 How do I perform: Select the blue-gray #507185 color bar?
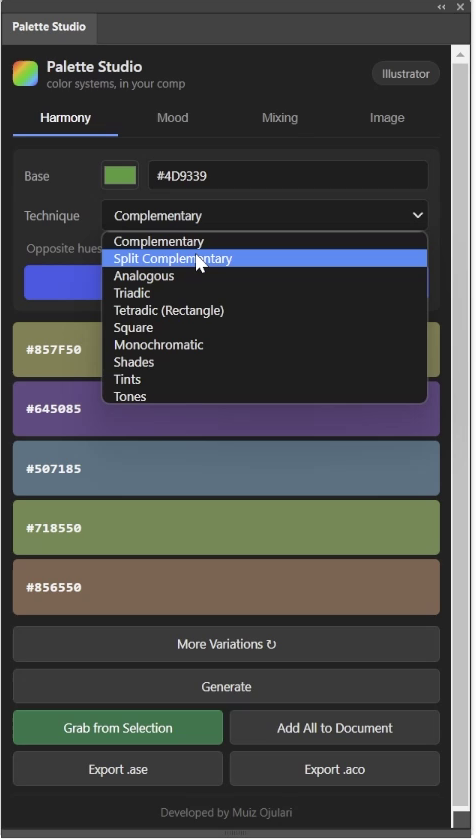tap(226, 468)
